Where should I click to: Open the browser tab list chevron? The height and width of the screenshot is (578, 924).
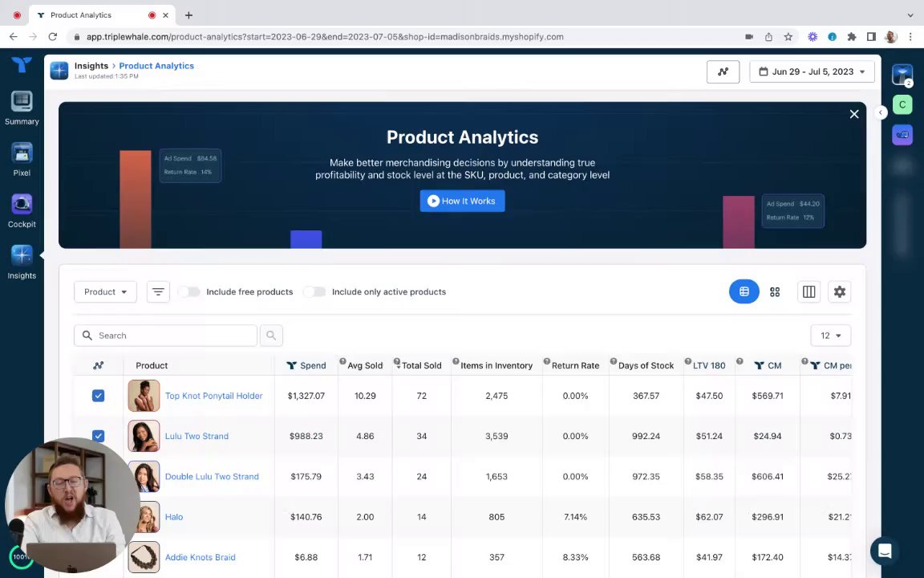click(x=910, y=15)
